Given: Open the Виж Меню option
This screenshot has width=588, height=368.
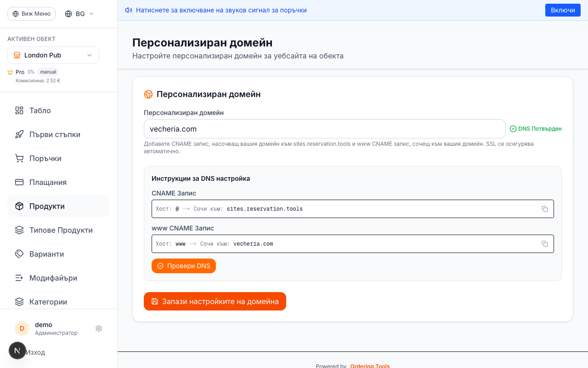Looking at the screenshot, I should coord(31,13).
